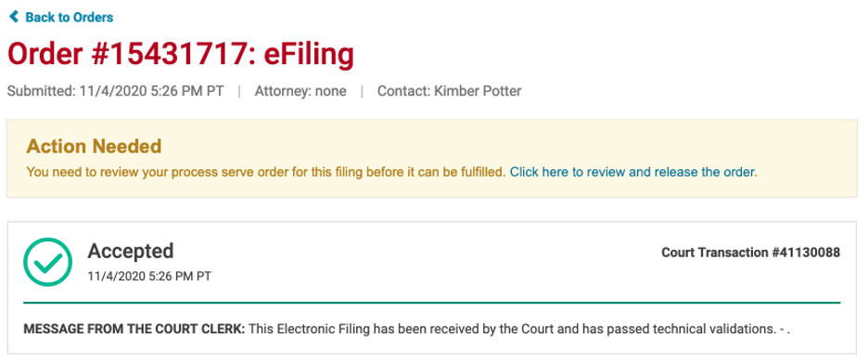Open the review and release order link

point(633,173)
